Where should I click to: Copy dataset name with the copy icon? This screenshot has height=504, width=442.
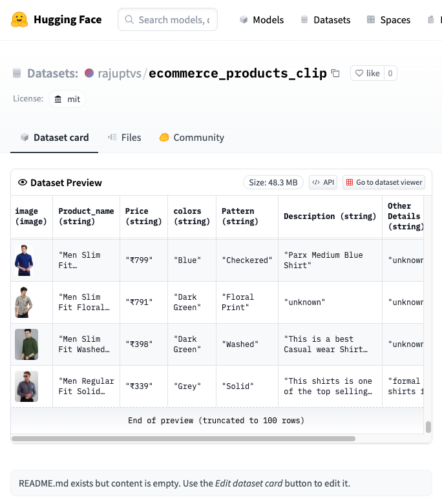pyautogui.click(x=335, y=73)
